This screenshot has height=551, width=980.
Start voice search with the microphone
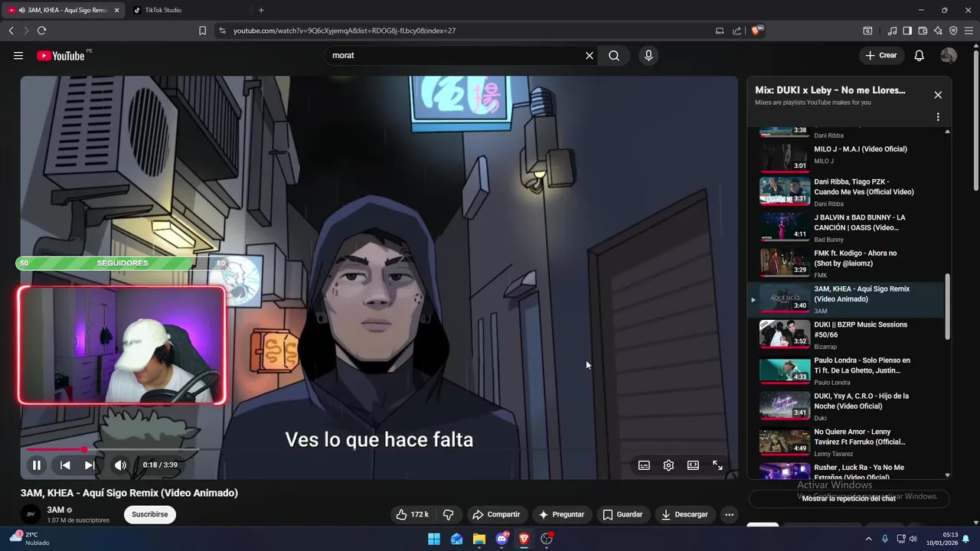(648, 56)
